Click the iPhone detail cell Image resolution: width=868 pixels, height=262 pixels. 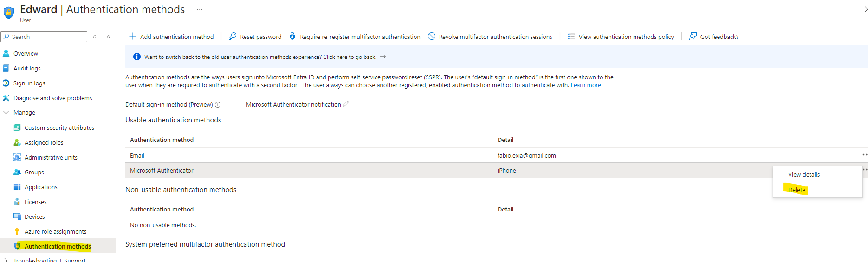tap(507, 171)
